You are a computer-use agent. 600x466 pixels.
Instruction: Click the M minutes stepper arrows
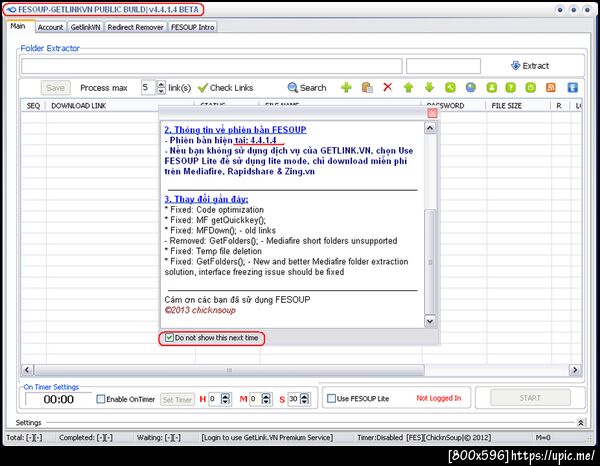pyautogui.click(x=266, y=399)
